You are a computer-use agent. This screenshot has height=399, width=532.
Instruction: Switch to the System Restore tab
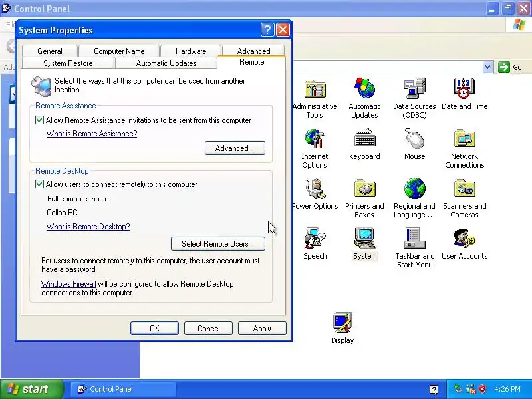[68, 63]
